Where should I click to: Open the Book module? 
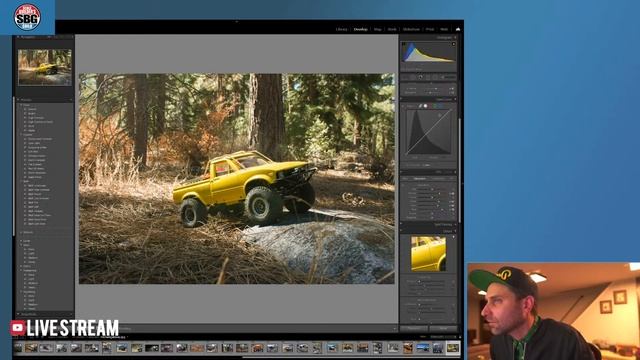point(392,29)
